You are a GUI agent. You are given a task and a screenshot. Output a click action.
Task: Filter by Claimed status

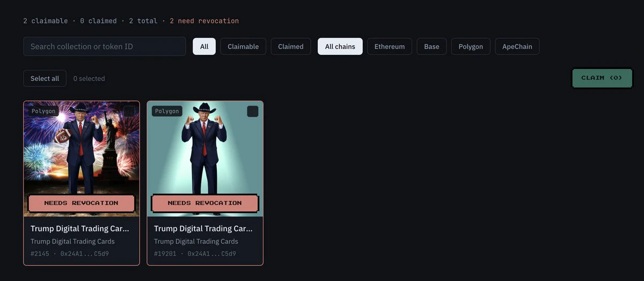click(x=290, y=47)
